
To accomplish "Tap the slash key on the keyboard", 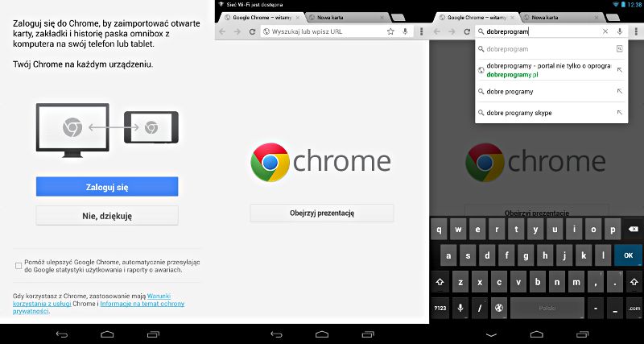I will (480, 308).
